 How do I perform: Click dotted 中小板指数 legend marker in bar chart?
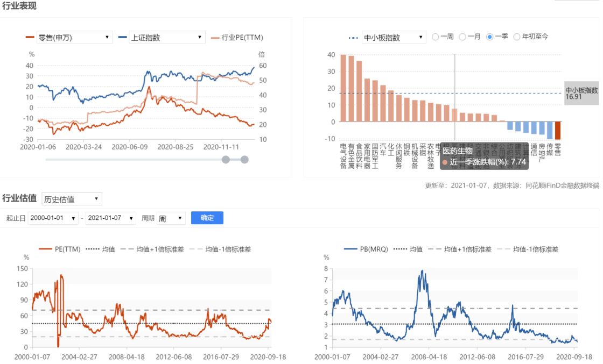[353, 38]
